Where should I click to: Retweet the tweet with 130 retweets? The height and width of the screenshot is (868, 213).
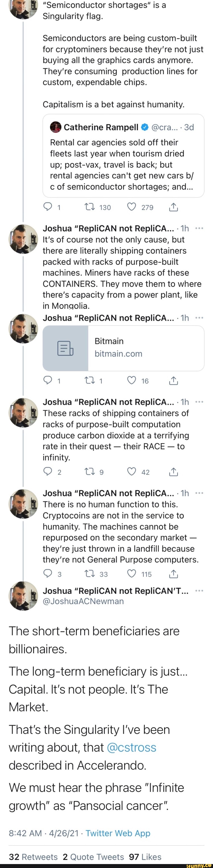[90, 207]
